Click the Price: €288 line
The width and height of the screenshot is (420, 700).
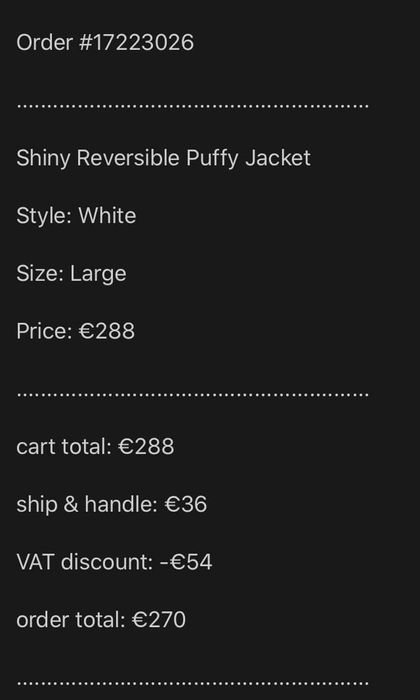tap(75, 331)
